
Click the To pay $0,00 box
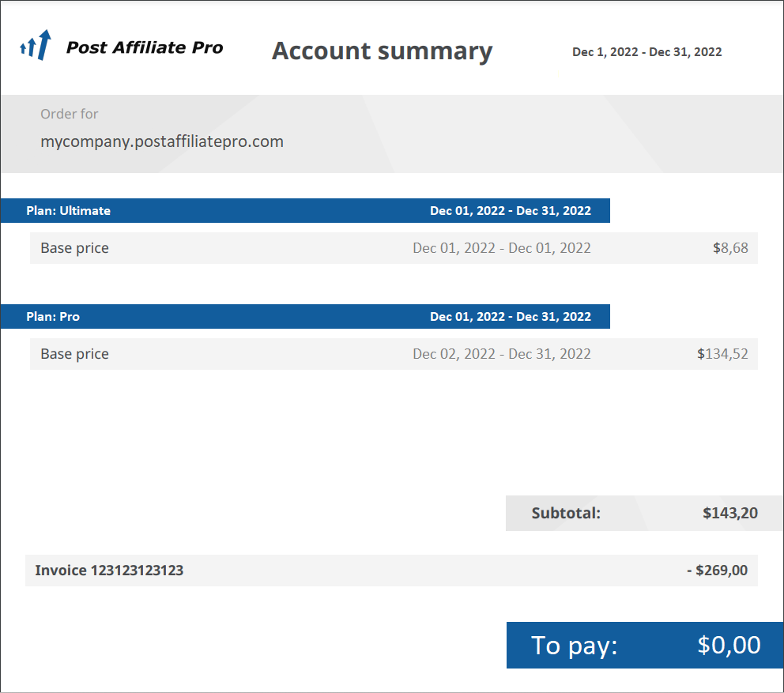point(645,646)
